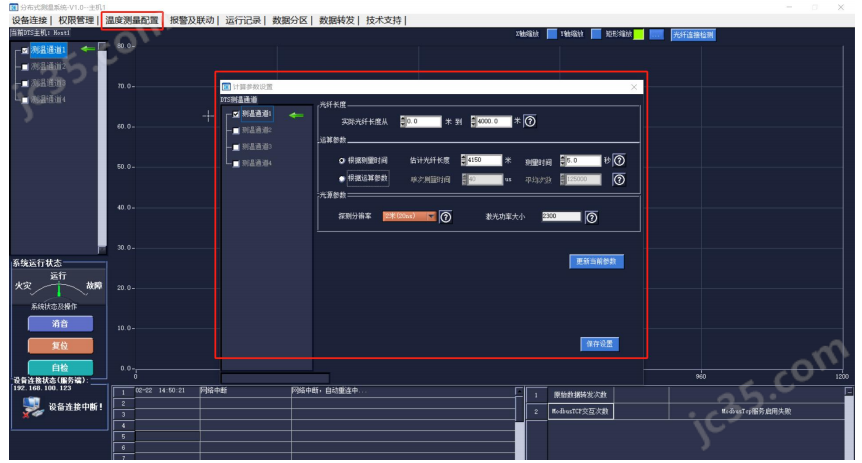
Task: Open 温度测量配置 menu
Action: click(132, 20)
